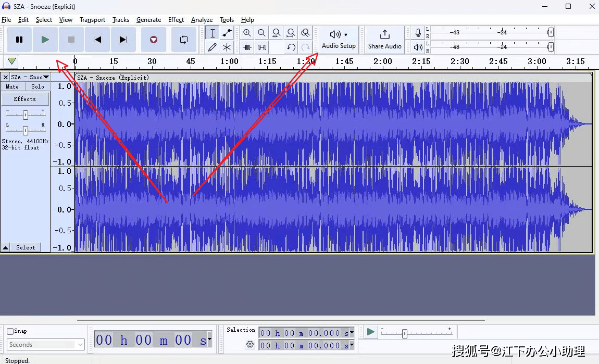This screenshot has height=364, width=599.
Task: Adjust the playback level slider
Action: tap(550, 47)
